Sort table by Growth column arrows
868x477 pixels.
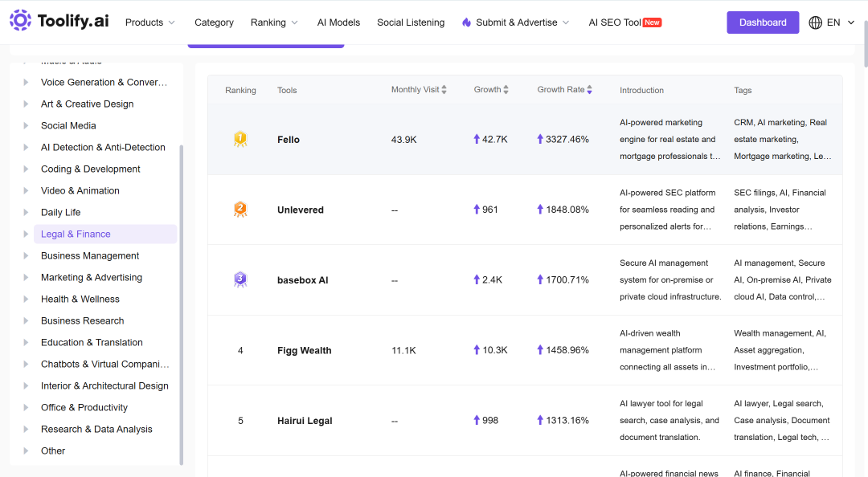coord(506,90)
